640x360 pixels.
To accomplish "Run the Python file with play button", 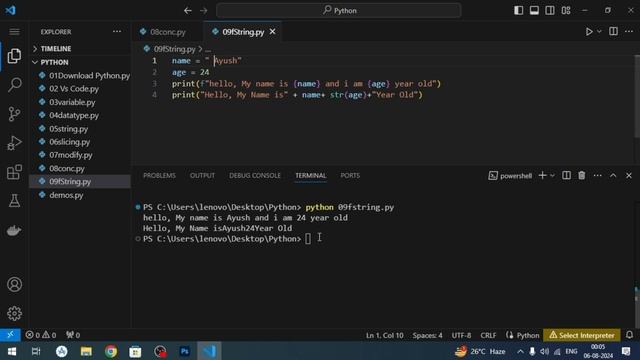I will [589, 31].
